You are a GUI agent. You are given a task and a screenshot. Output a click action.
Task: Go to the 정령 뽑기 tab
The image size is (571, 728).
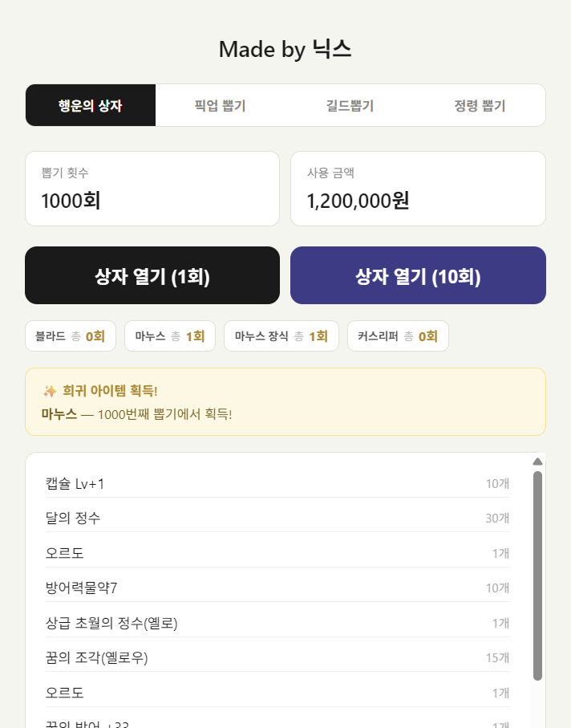480,106
